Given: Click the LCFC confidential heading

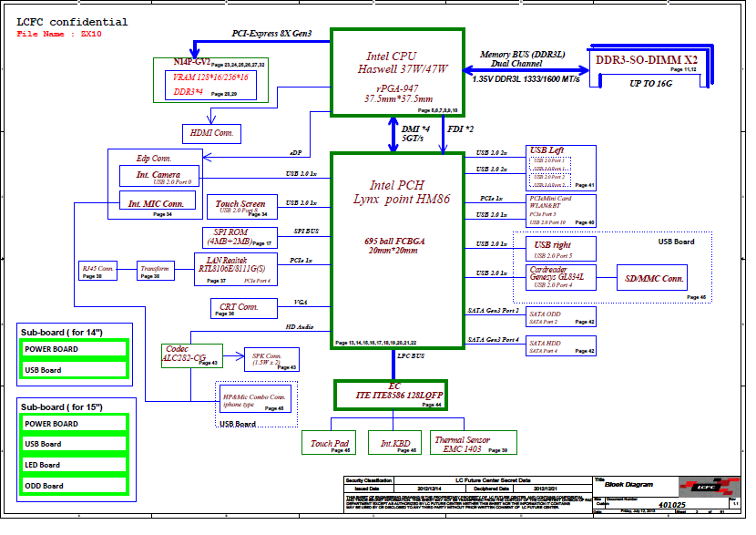Looking at the screenshot, I should pos(72,22).
